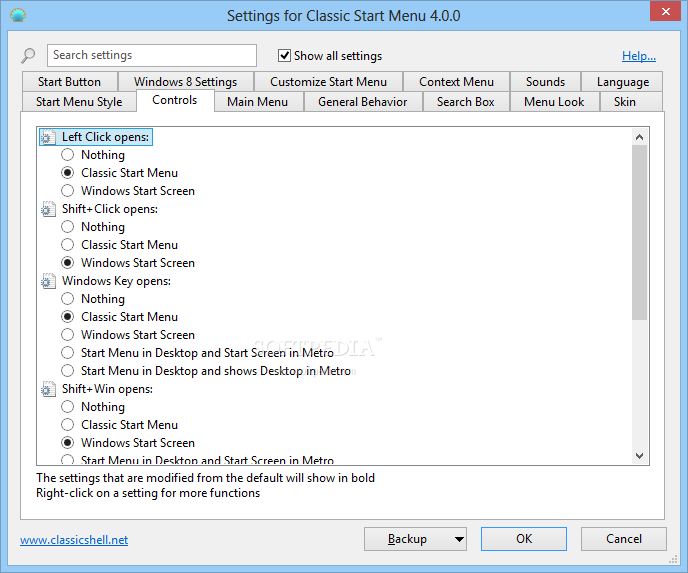Select Nothing under Shift+Win opens

[x=67, y=406]
